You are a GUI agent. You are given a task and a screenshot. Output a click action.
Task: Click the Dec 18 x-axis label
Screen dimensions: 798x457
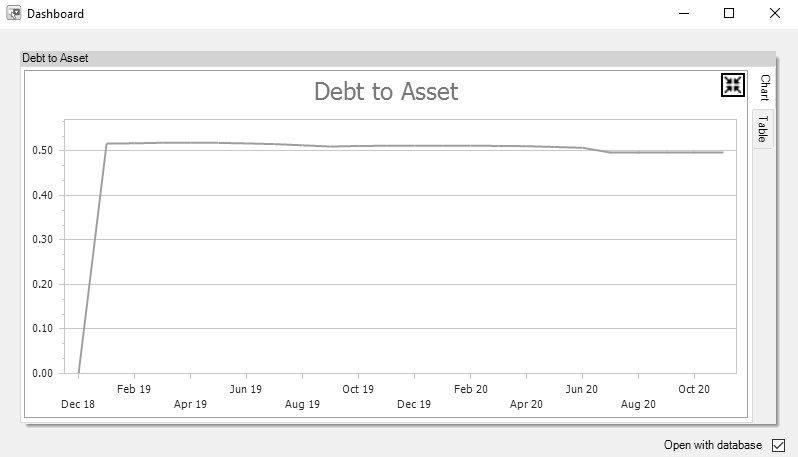pos(77,405)
